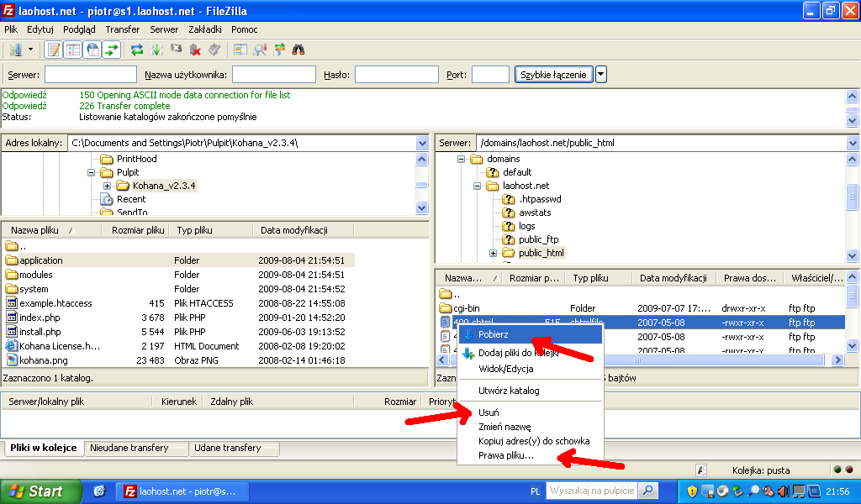Open the Site Manager icon in toolbar
Image resolution: width=861 pixels, height=504 pixels.
point(15,50)
